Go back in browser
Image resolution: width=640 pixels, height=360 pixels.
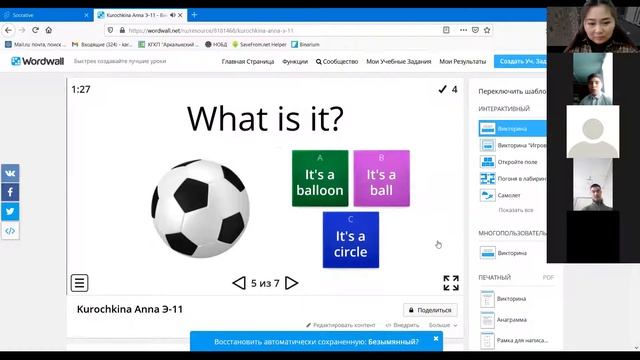pos(9,30)
